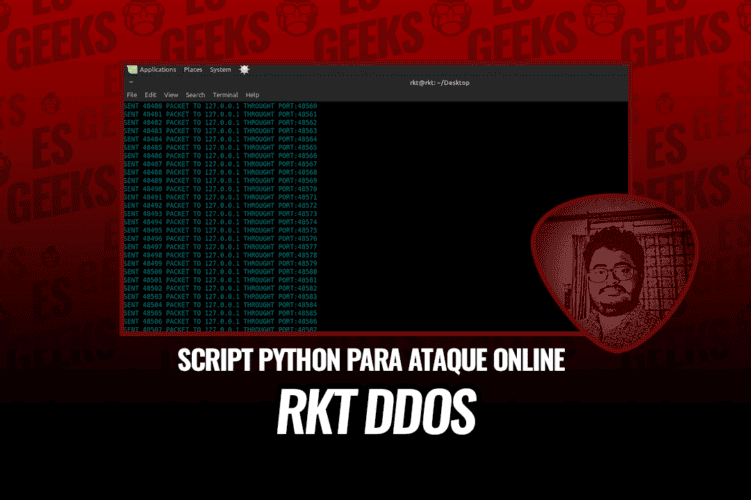Click the green Applications menu icon
The image size is (751, 500).
[132, 69]
